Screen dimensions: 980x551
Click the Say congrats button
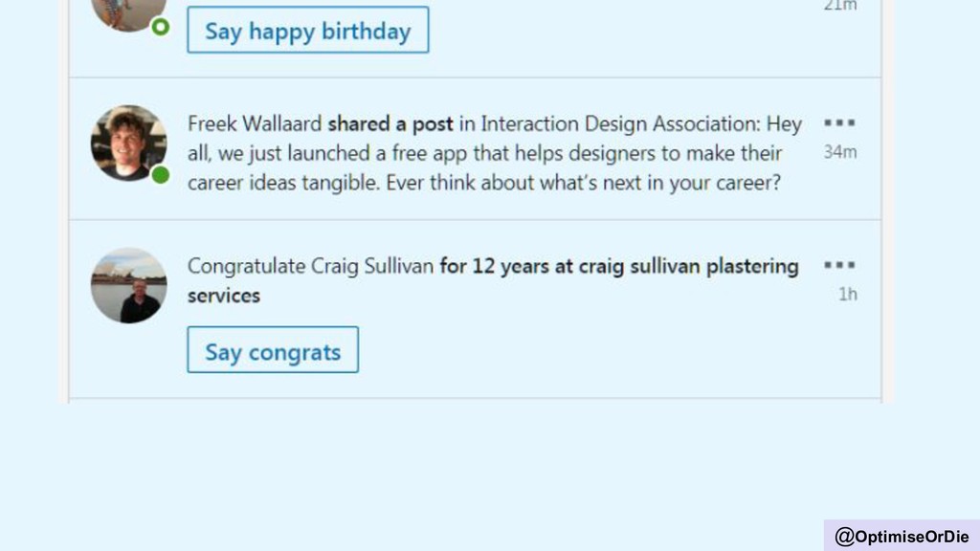(x=273, y=350)
